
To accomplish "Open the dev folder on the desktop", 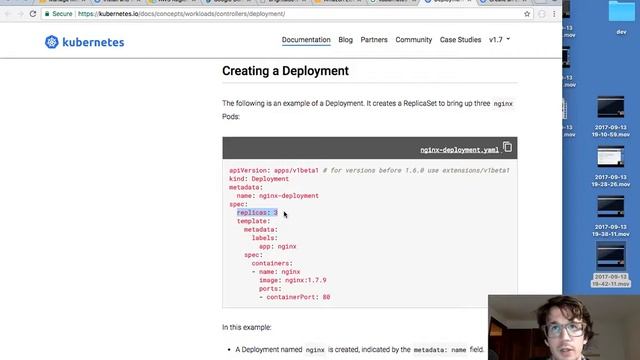I will point(621,17).
